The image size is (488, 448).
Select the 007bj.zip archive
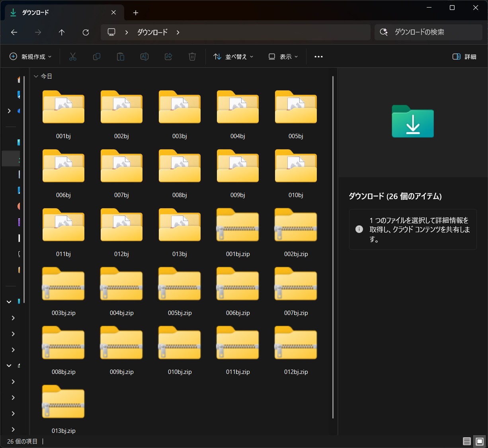(x=296, y=291)
